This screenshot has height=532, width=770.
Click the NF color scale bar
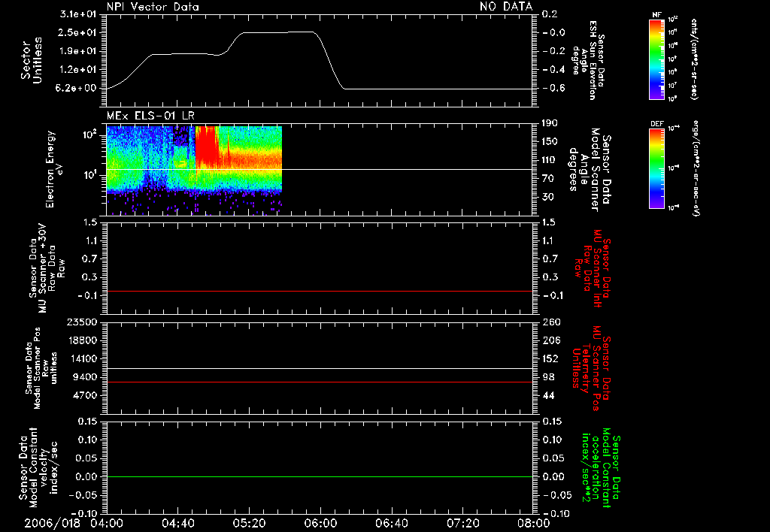click(x=657, y=59)
